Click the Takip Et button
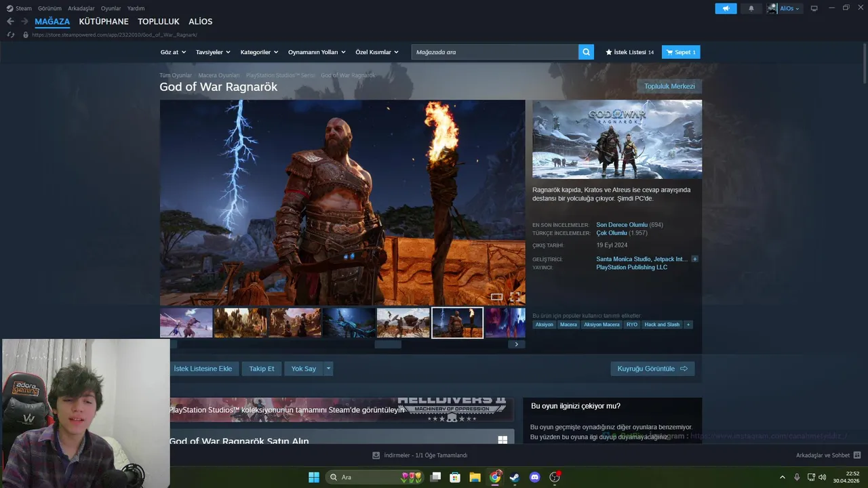The width and height of the screenshot is (868, 488). (262, 369)
